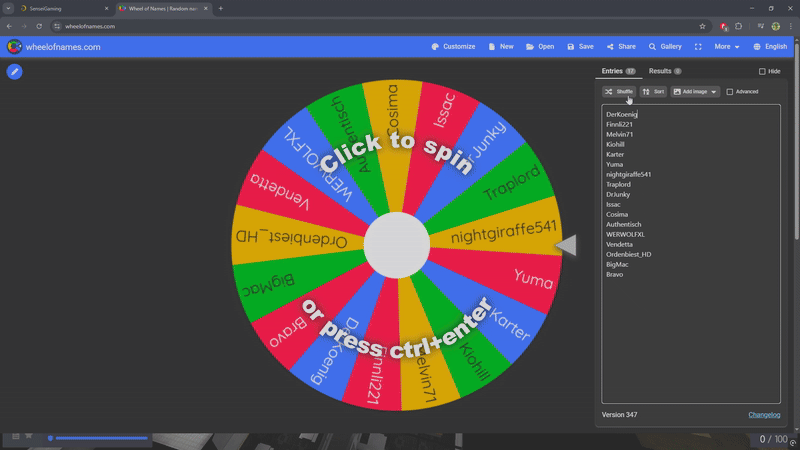Click the Cosima entry line
The image size is (800, 450).
(617, 214)
